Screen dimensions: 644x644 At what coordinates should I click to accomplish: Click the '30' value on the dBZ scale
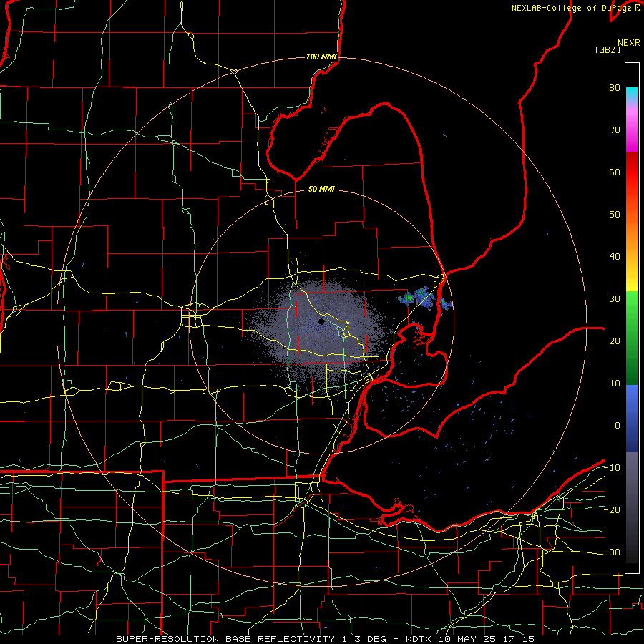pyautogui.click(x=615, y=298)
